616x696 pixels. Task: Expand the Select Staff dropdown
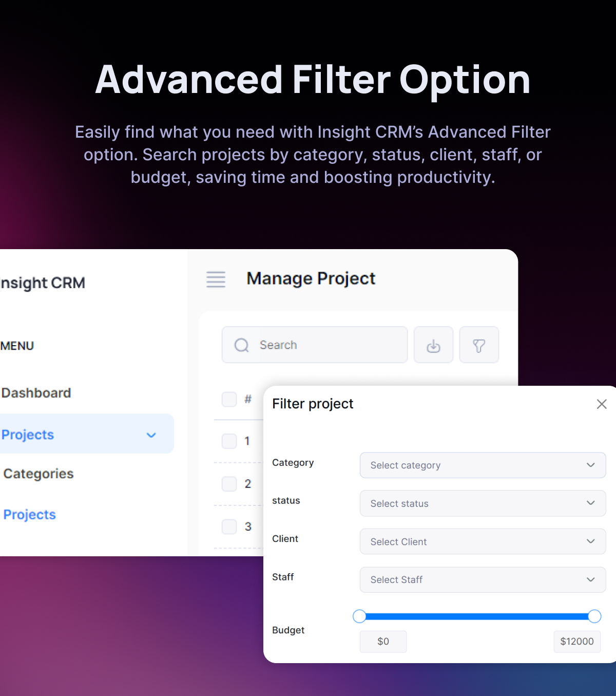point(483,580)
